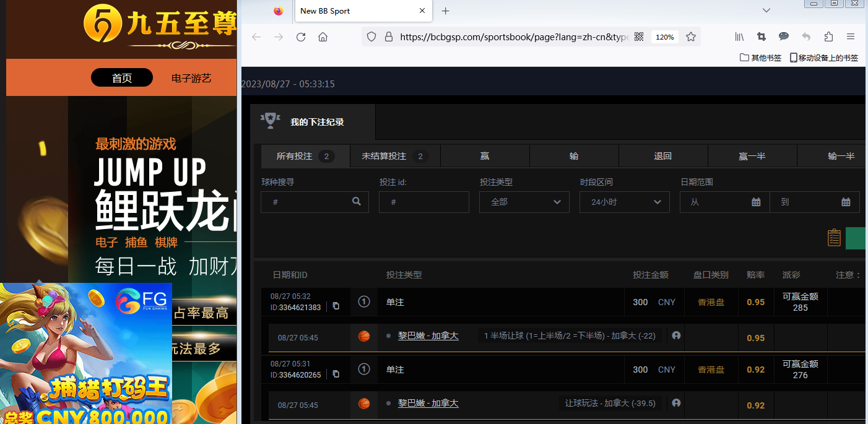Expand the 时段区间 24小时 dropdown
This screenshot has width=868, height=424.
click(x=624, y=202)
